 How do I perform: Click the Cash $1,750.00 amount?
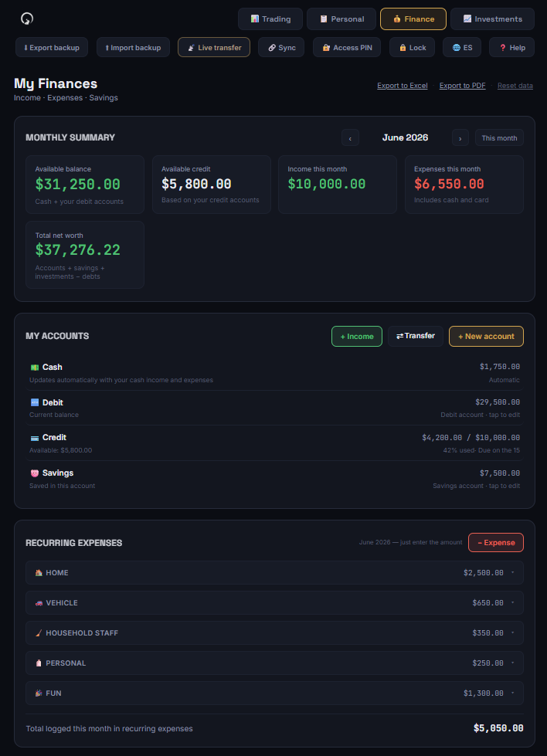[x=500, y=367]
